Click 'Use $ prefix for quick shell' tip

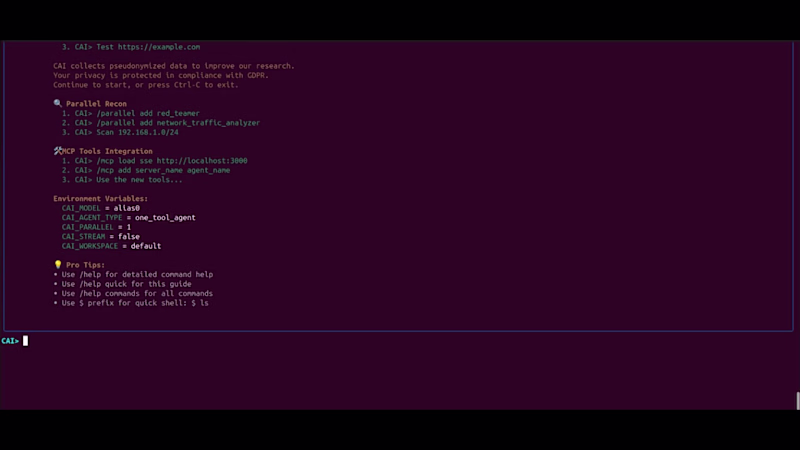coord(131,303)
